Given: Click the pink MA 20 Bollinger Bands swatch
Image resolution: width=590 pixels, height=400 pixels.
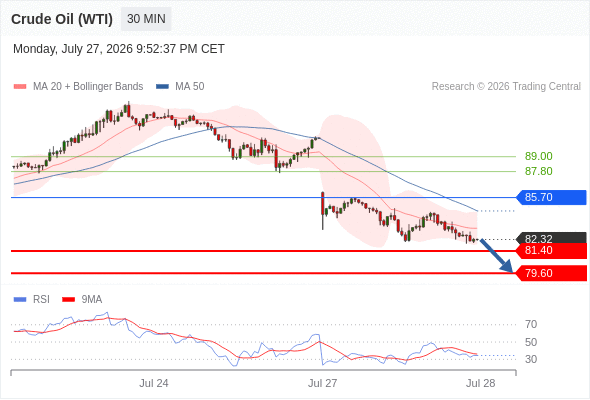Looking at the screenshot, I should (20, 87).
